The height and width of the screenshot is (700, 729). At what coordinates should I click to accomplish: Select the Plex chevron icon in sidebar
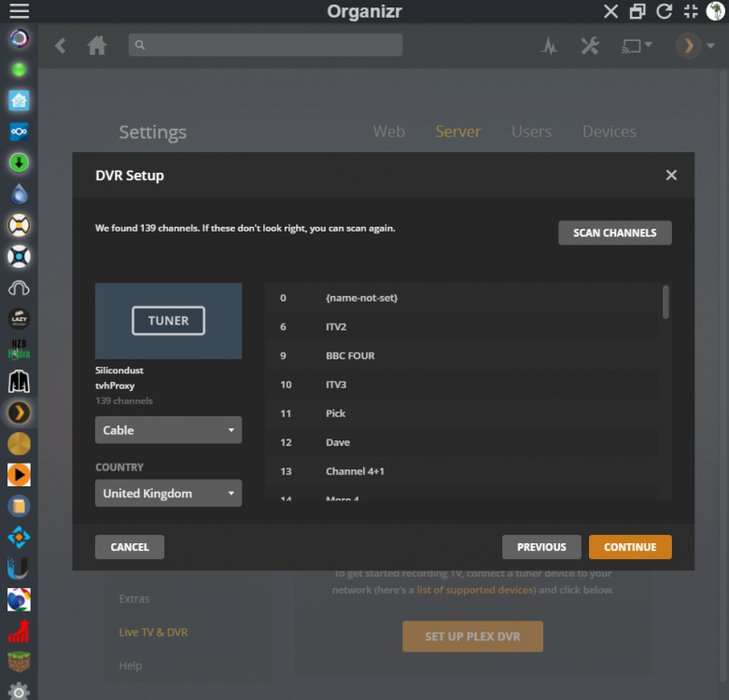[19, 413]
